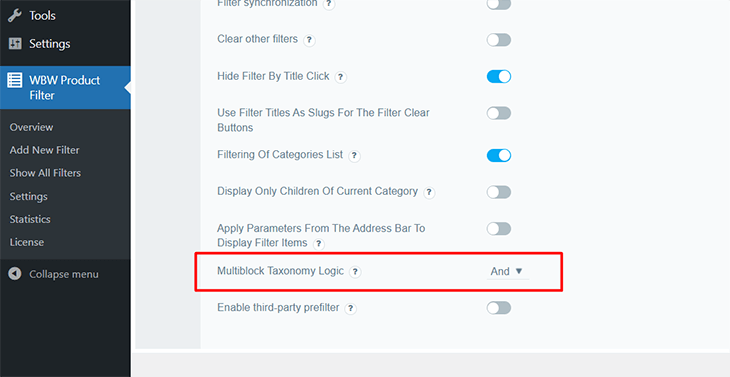Screen dimensions: 730x377
Task: Click the Collapse menu arrow icon
Action: [x=15, y=274]
